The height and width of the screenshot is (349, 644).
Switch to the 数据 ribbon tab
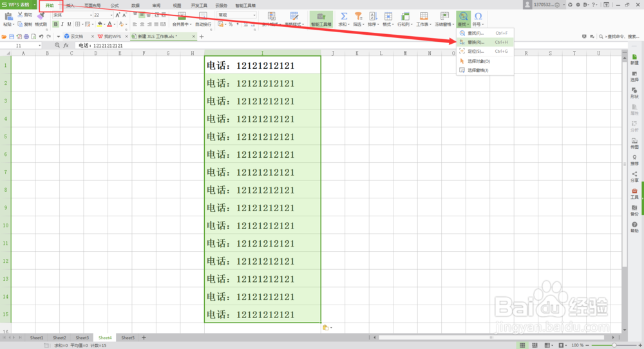(x=135, y=5)
